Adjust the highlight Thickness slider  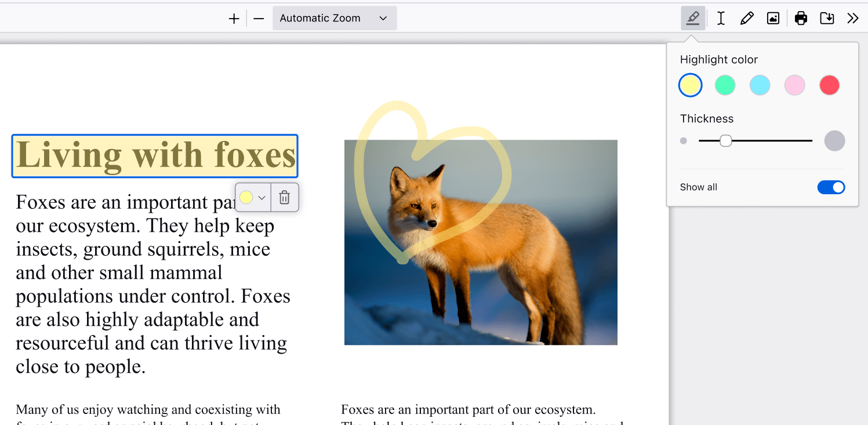[x=724, y=140]
